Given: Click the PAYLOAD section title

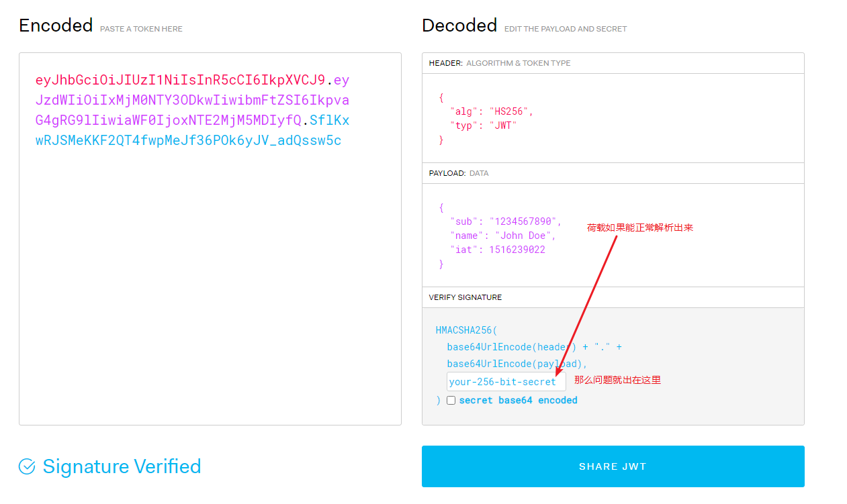Looking at the screenshot, I should click(446, 172).
